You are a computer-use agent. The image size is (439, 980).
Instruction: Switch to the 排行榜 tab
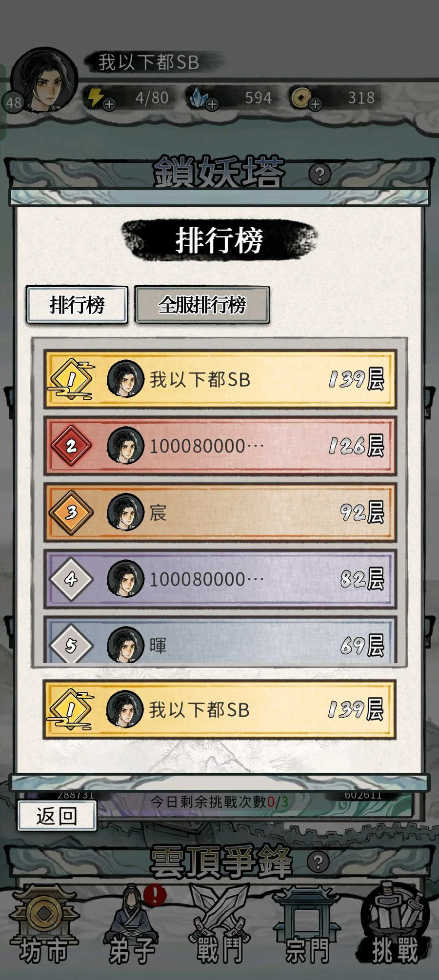pos(77,305)
